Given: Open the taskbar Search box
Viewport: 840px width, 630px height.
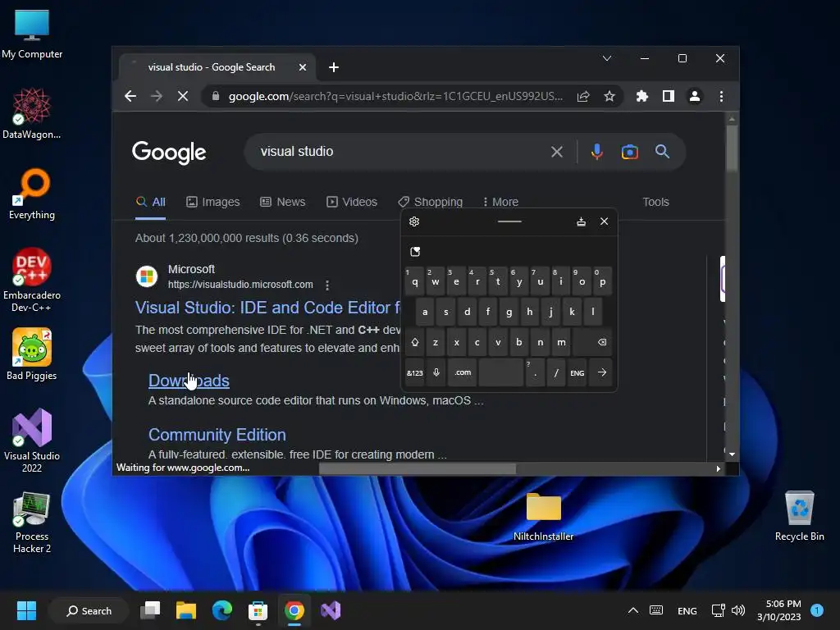Looking at the screenshot, I should tap(89, 610).
